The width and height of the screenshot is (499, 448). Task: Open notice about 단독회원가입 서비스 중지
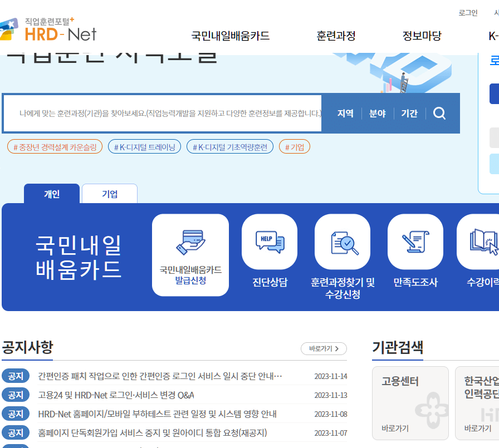153,433
